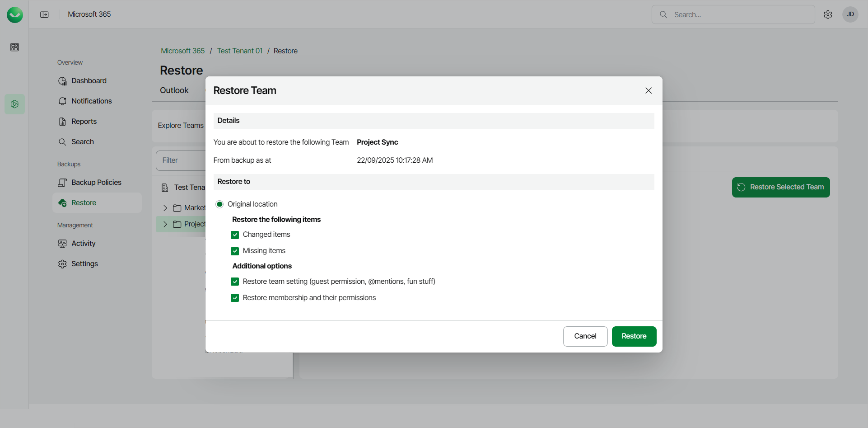Expand the Project folder tree item
The height and width of the screenshot is (428, 868).
click(165, 224)
